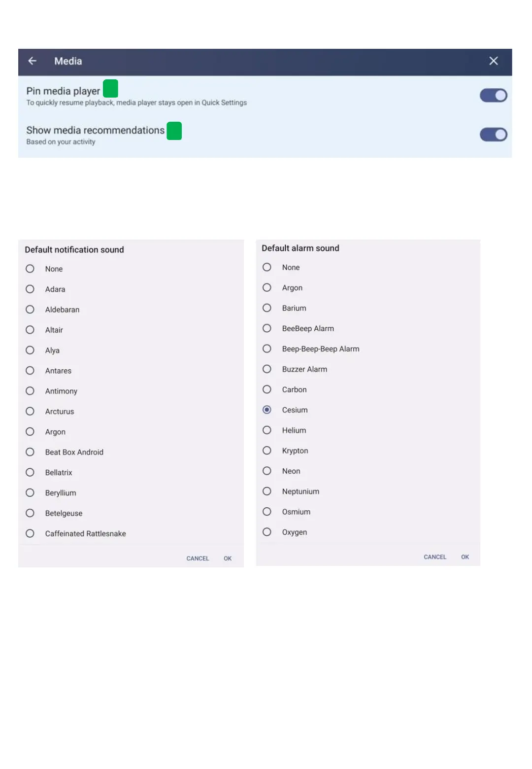This screenshot has height=769, width=532.
Task: Select Caffeinated Rattlesnake notification sound
Action: coord(30,533)
